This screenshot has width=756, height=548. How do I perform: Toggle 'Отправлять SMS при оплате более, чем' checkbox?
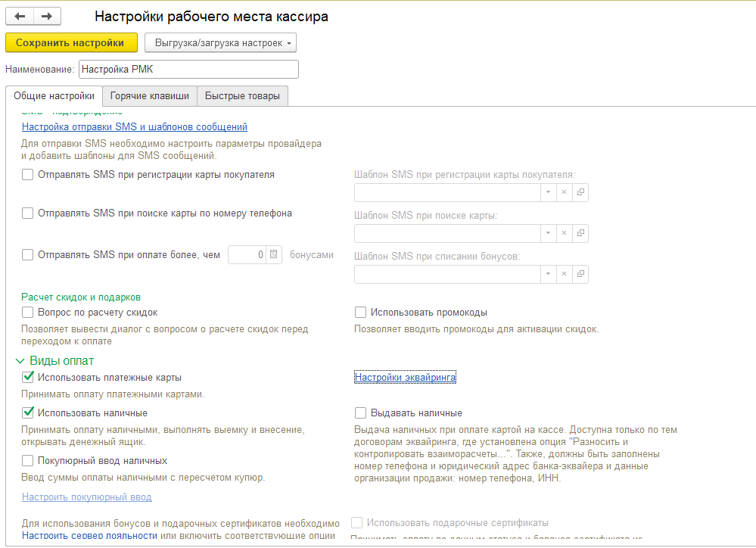tap(27, 255)
